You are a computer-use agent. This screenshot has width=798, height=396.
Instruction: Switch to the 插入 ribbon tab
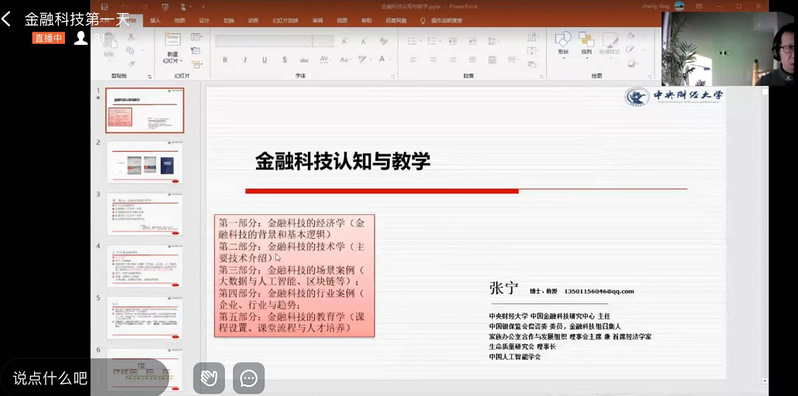[155, 21]
